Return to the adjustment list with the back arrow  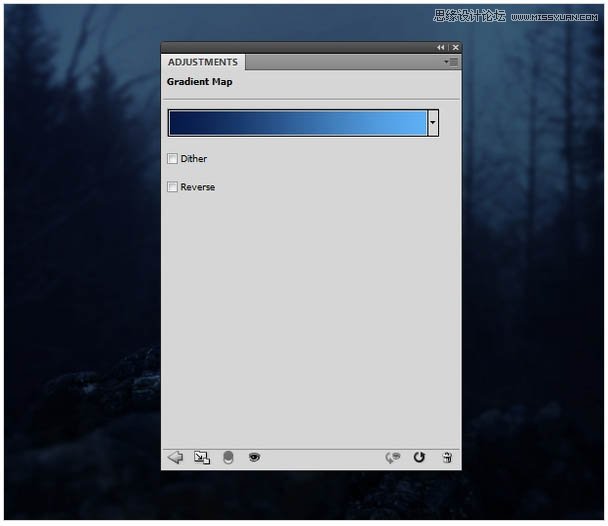175,457
